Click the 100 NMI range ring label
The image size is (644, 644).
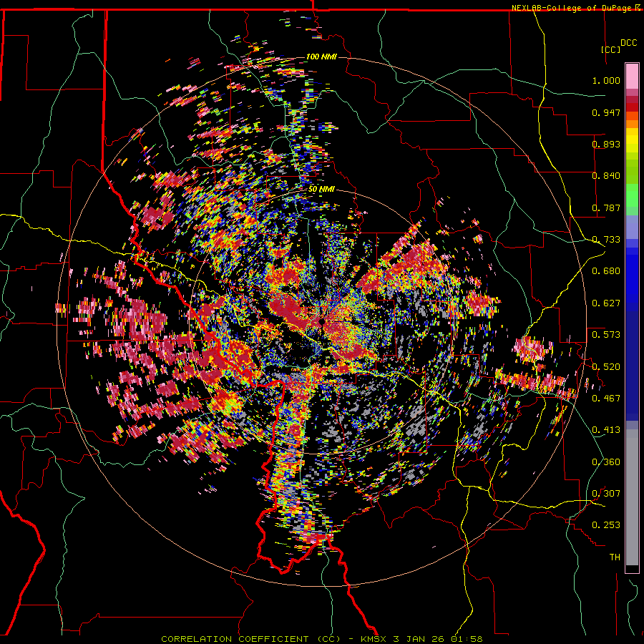(321, 57)
